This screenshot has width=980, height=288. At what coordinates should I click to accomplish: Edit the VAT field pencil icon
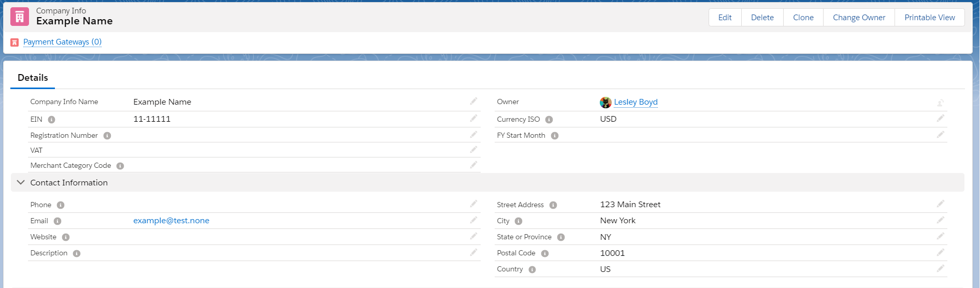pos(473,149)
